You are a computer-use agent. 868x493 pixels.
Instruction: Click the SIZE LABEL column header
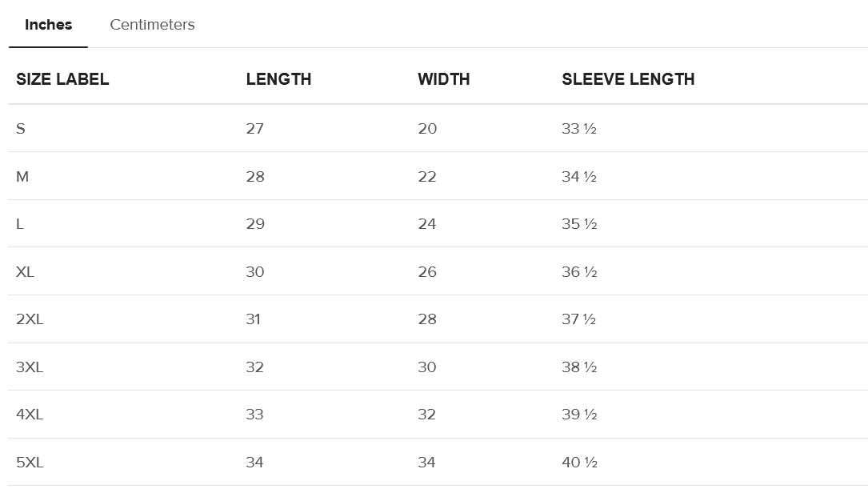(x=62, y=79)
